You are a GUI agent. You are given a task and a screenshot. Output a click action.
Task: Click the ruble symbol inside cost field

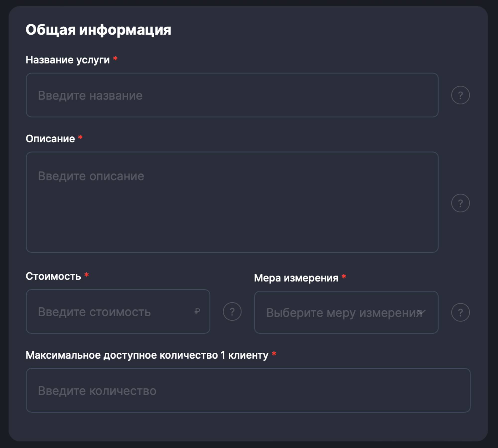point(197,311)
